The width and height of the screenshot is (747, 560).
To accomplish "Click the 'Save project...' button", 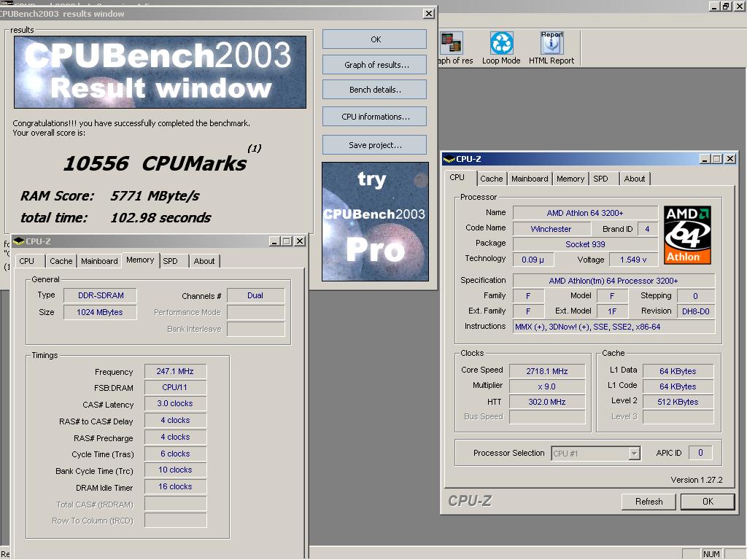I will (374, 145).
